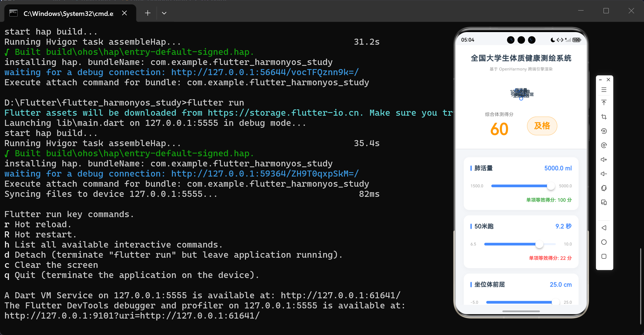Image resolution: width=644 pixels, height=335 pixels.
Task: Click the crop screenshot icon in emulator toolbar
Action: 604,117
